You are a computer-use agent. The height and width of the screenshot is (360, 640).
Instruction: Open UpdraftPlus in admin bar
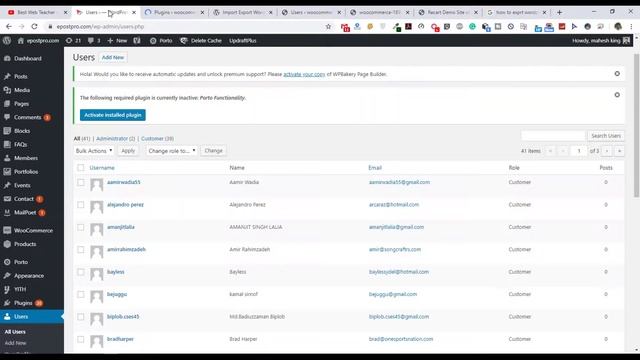pos(242,40)
